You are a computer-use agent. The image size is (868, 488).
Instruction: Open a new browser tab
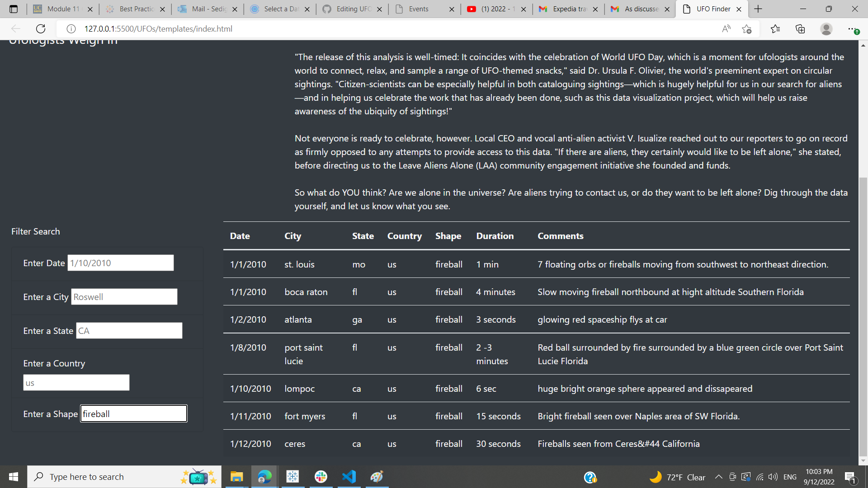pyautogui.click(x=758, y=9)
